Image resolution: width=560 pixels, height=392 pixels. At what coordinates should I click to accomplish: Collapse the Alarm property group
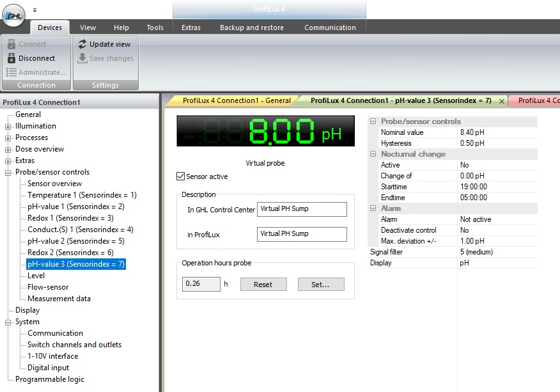(373, 208)
